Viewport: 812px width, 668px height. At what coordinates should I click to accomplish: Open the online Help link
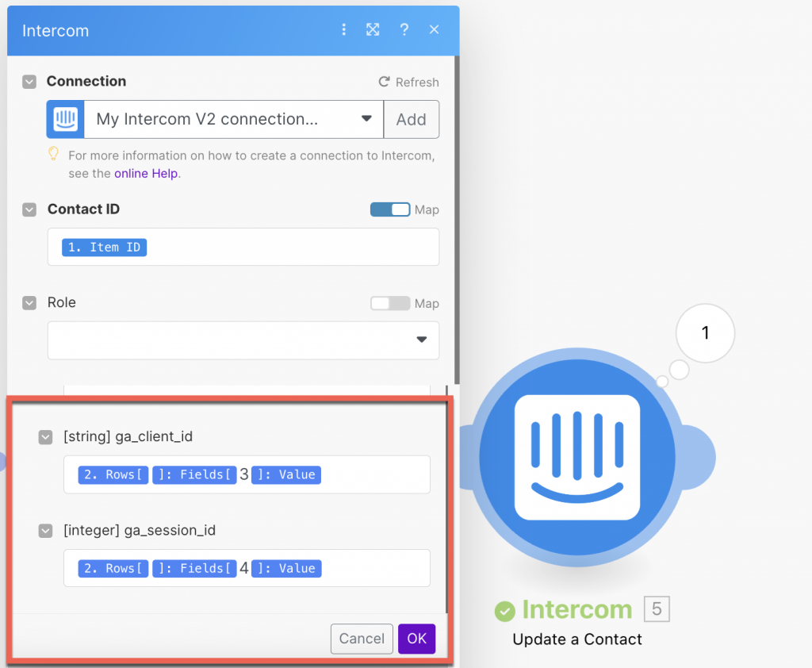click(146, 174)
